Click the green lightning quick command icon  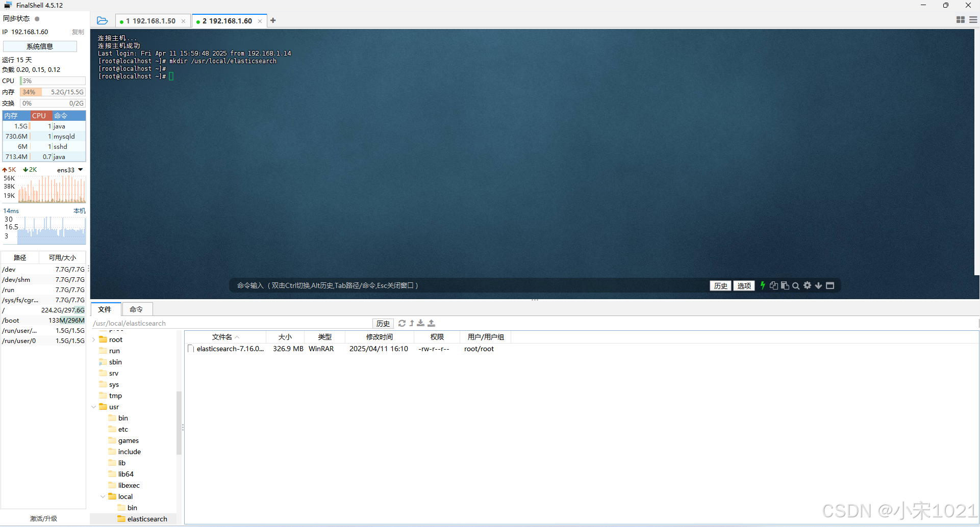(x=763, y=285)
